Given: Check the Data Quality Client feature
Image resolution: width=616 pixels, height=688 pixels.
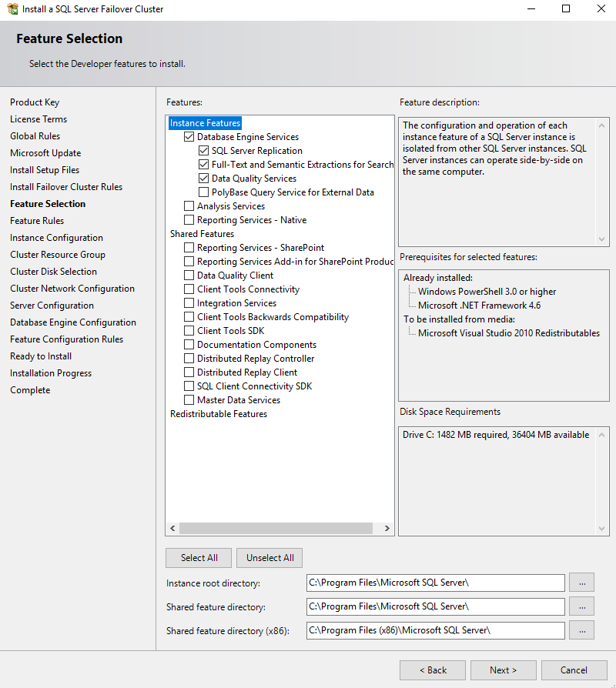Looking at the screenshot, I should click(189, 275).
